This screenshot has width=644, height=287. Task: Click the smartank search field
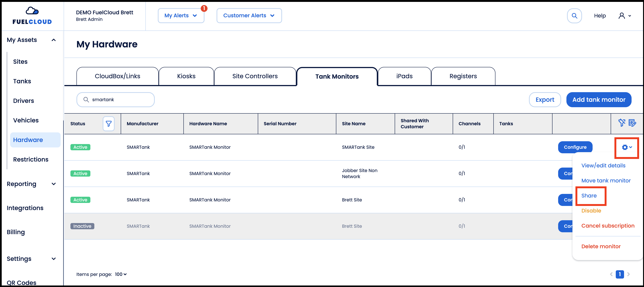click(115, 100)
